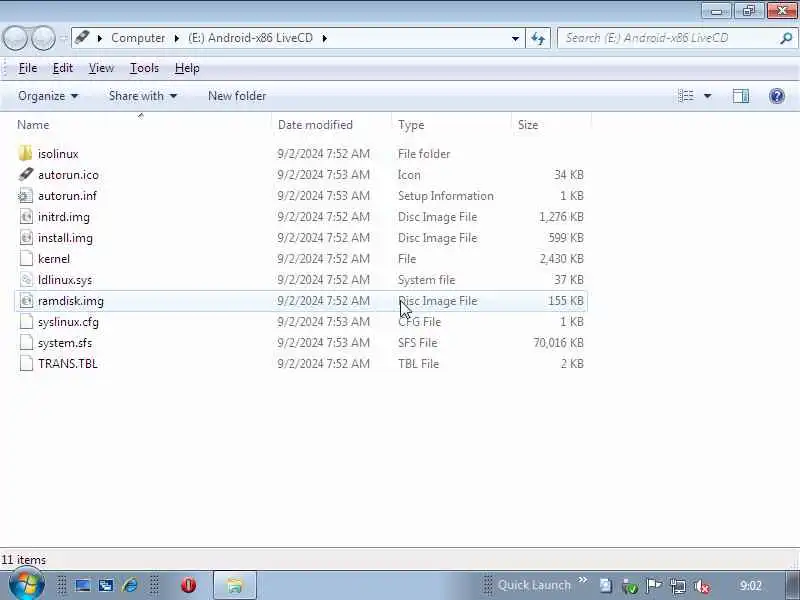
Task: Select the file name kernel
Action: [54, 259]
